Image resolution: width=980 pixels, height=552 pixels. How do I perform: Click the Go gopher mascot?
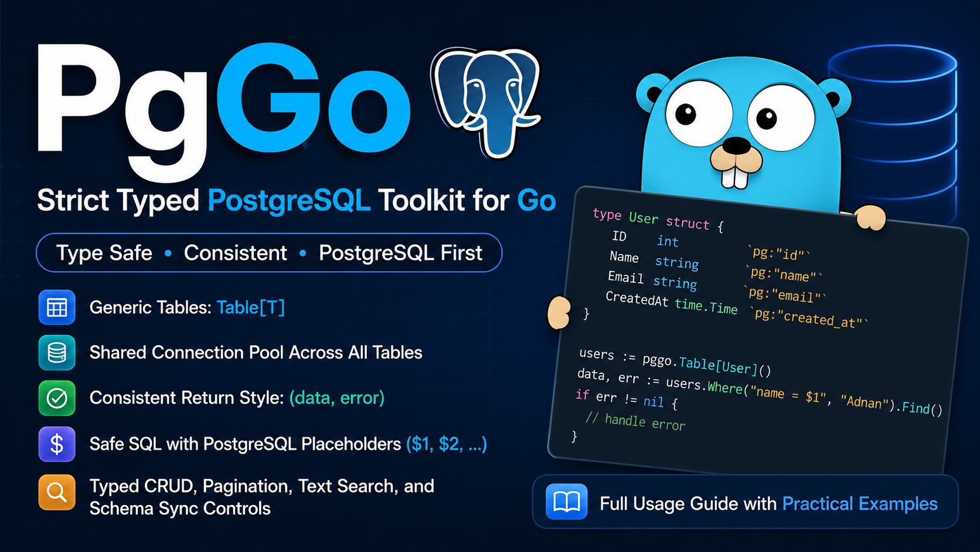(x=743, y=136)
